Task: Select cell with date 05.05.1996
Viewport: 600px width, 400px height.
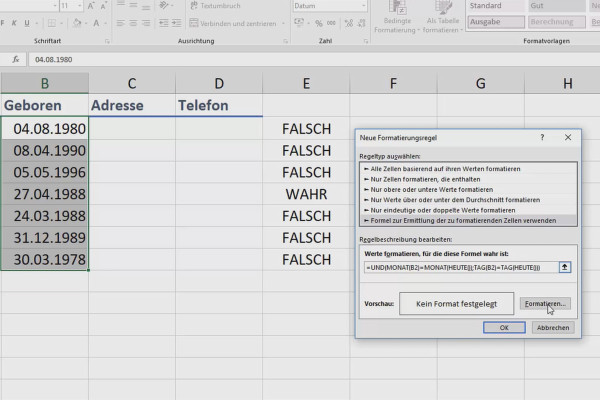Action: coord(45,172)
